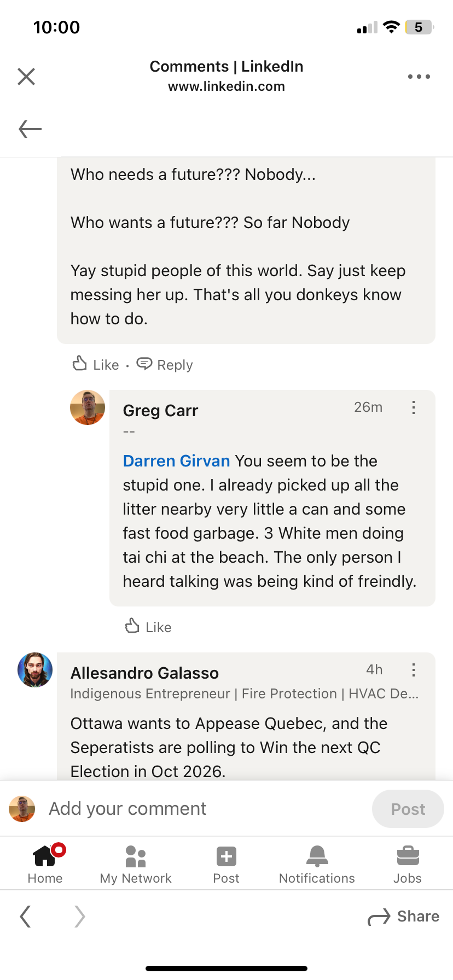Close the LinkedIn comments webview

point(26,77)
